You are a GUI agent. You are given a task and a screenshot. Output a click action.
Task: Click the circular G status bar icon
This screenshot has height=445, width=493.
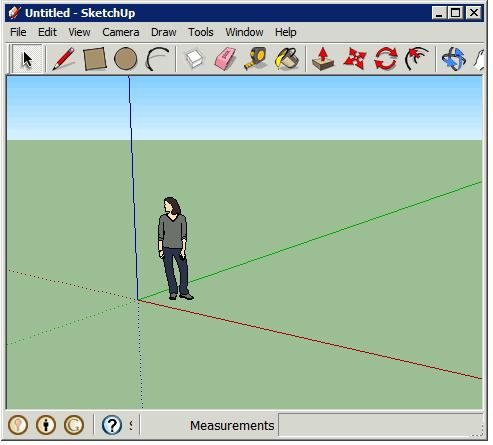(74, 425)
